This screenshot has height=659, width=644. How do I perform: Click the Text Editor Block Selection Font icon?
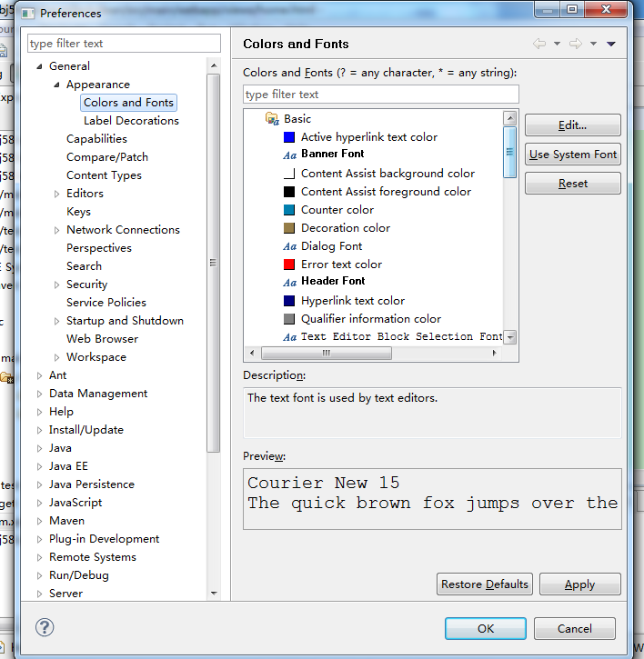pos(289,337)
